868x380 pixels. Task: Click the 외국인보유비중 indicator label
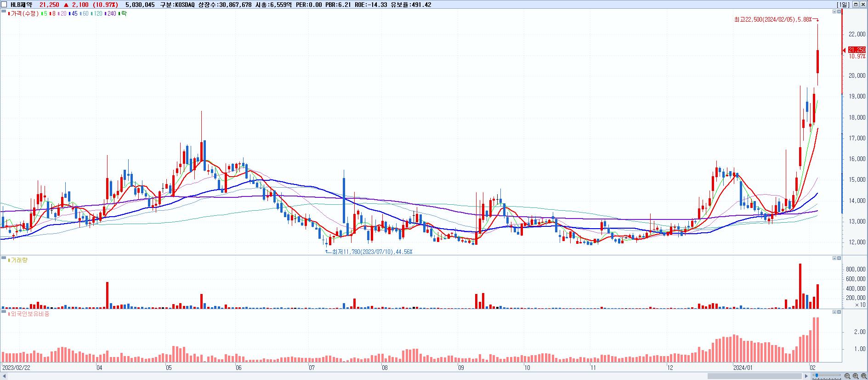tap(28, 314)
